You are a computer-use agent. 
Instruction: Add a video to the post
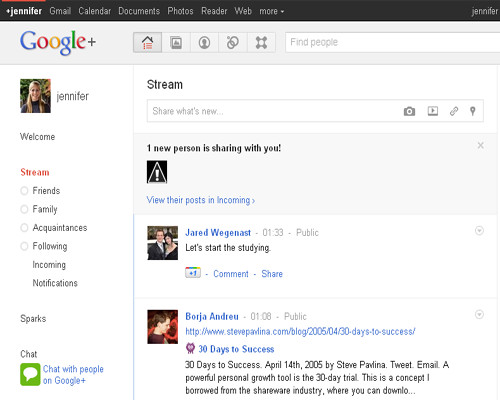pyautogui.click(x=433, y=111)
